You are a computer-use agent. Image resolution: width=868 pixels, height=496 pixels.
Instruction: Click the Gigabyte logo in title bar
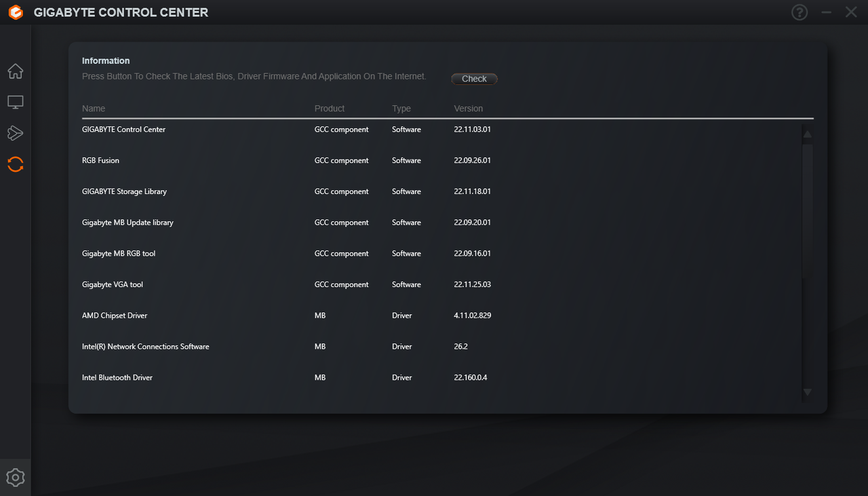click(15, 12)
